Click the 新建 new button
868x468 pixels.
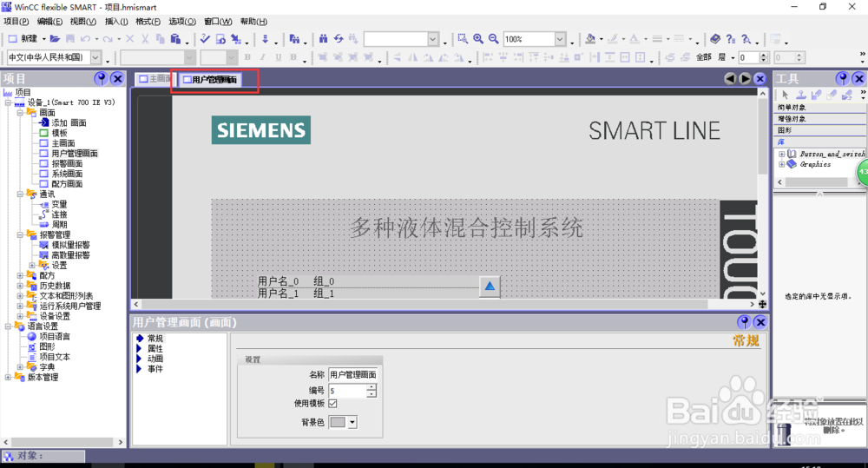coord(23,39)
